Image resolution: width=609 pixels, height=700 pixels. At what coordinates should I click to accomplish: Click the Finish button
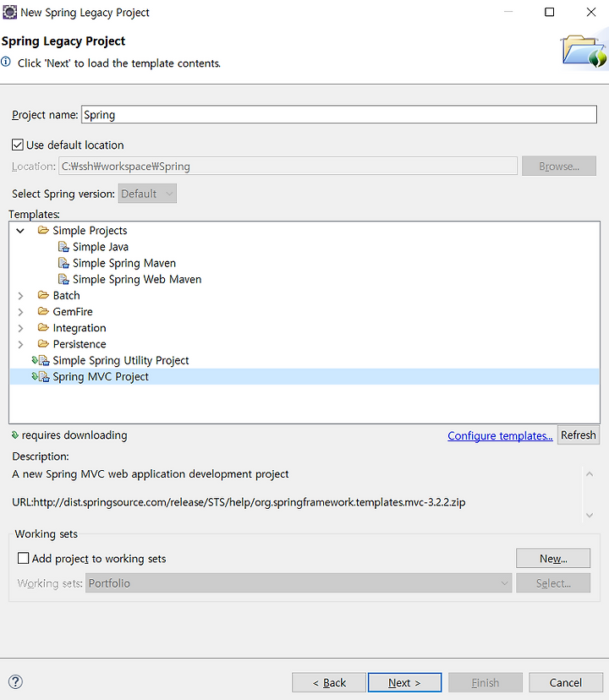tap(486, 682)
